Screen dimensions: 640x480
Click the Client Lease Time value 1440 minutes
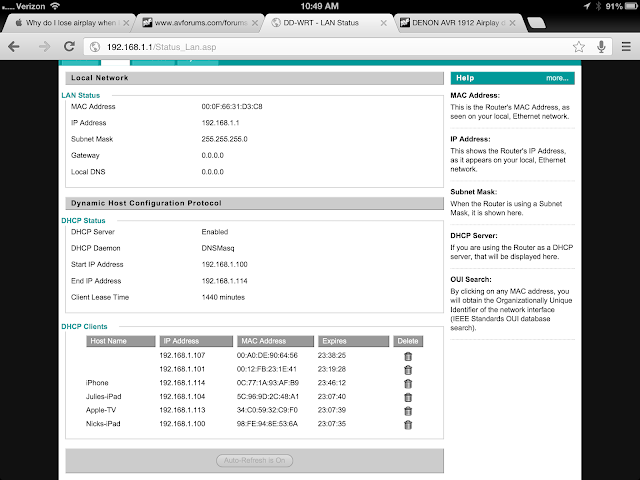[x=223, y=297]
